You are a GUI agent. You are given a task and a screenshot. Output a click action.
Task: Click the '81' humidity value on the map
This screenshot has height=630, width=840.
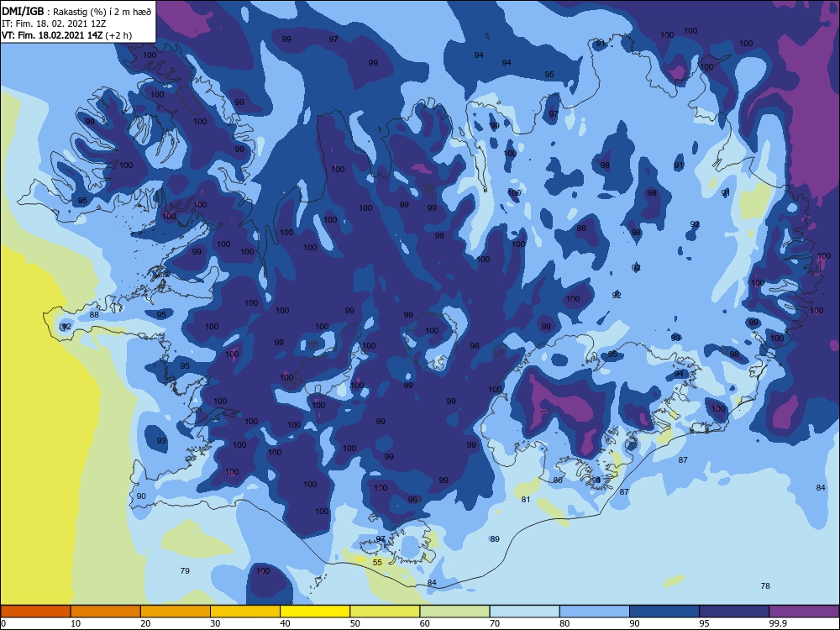click(526, 499)
